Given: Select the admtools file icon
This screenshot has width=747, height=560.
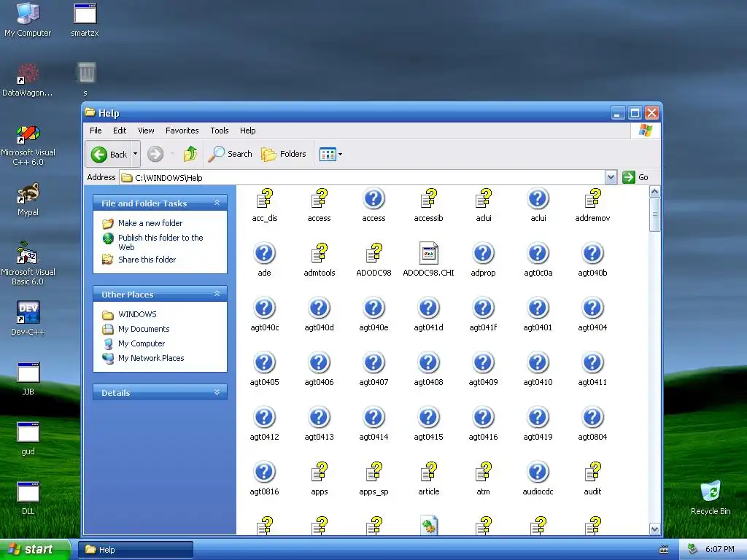Looking at the screenshot, I should pos(320,253).
